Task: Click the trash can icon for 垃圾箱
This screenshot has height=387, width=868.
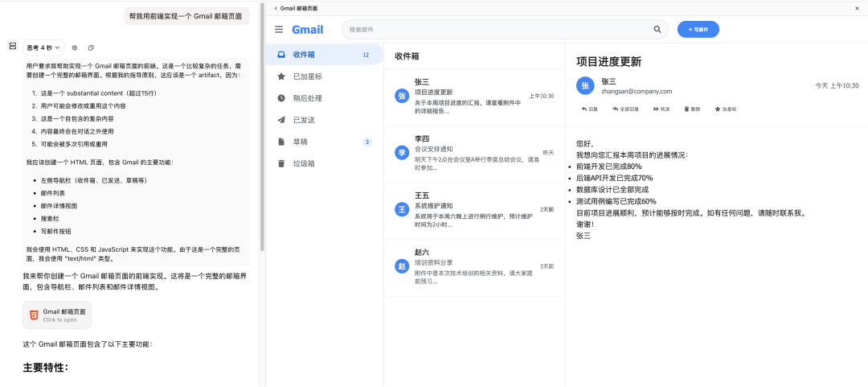Action: click(x=281, y=163)
